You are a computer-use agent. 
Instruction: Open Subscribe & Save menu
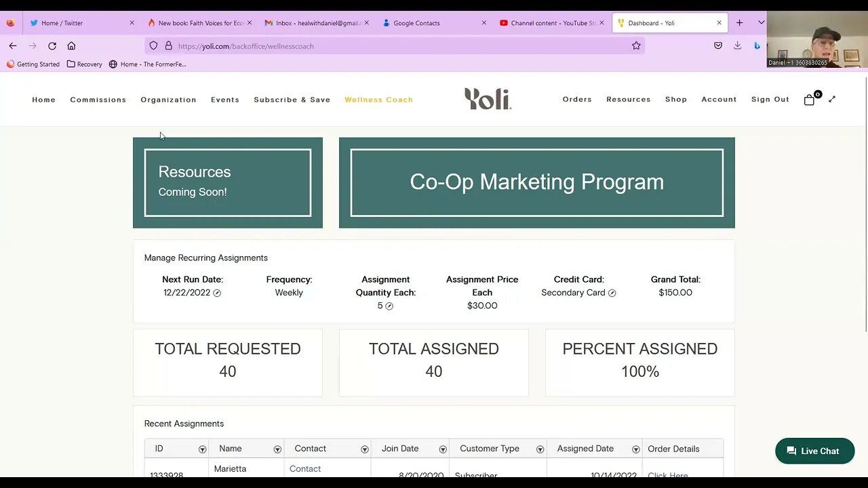(292, 100)
